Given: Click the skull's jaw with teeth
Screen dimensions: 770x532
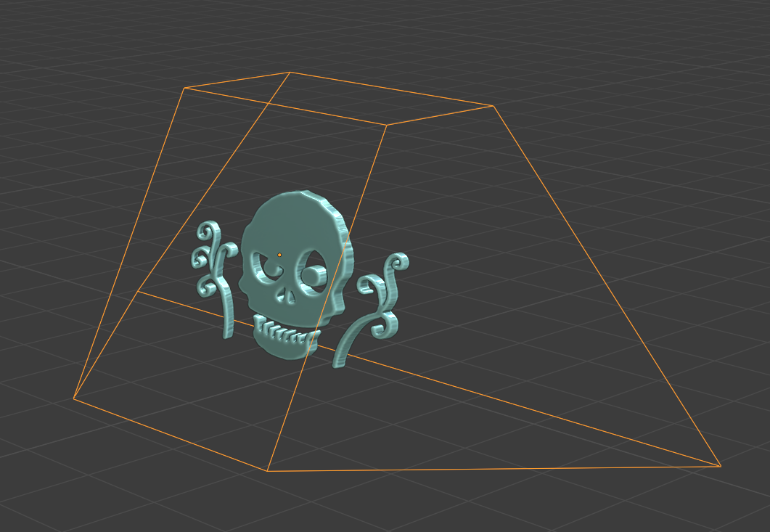Looking at the screenshot, I should pos(286,337).
